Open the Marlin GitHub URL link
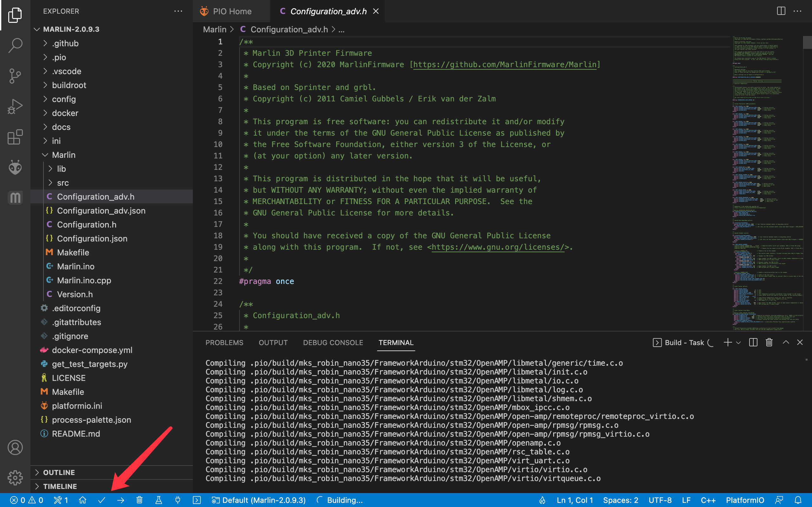Image resolution: width=812 pixels, height=507 pixels. (505, 64)
